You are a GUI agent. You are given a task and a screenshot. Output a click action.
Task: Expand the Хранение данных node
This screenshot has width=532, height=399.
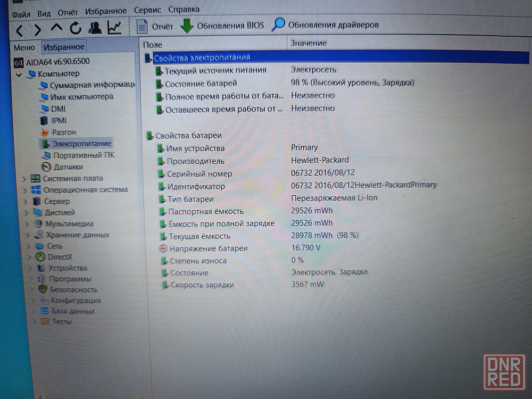[29, 235]
